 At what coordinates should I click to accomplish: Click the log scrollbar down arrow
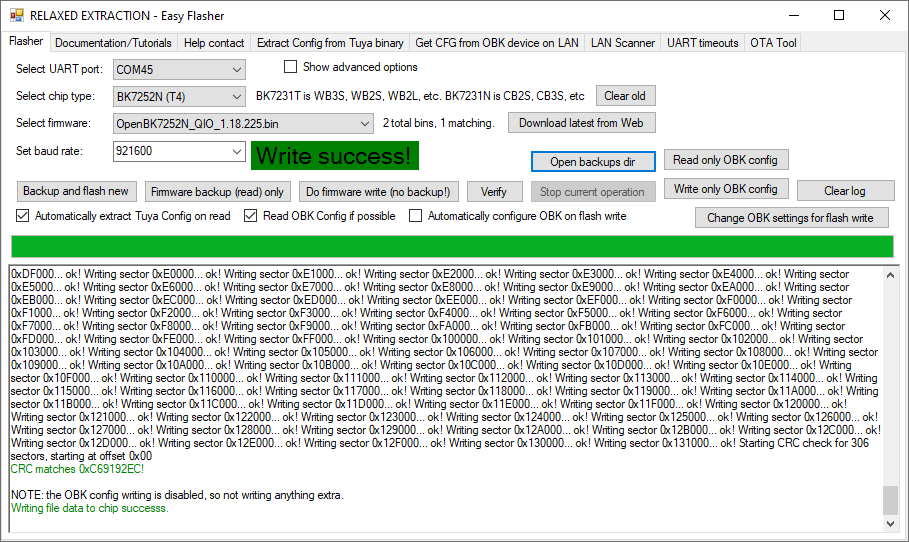pyautogui.click(x=890, y=523)
